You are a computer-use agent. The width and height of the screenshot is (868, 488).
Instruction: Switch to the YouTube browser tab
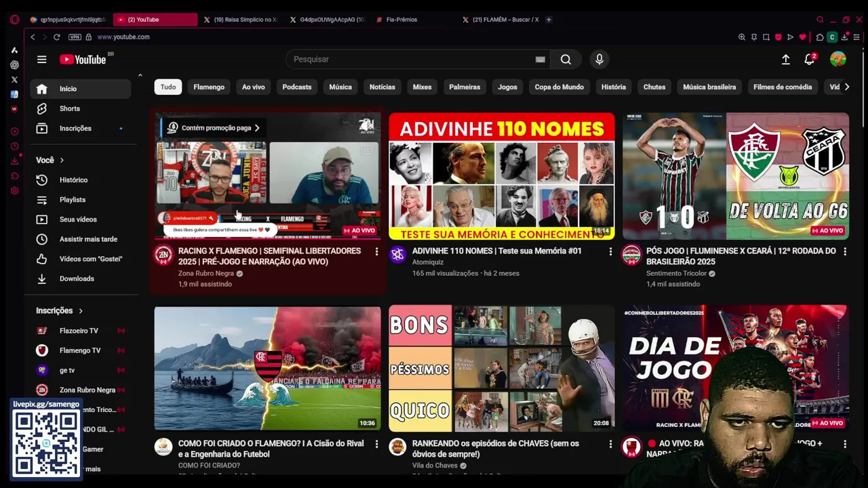click(x=155, y=20)
